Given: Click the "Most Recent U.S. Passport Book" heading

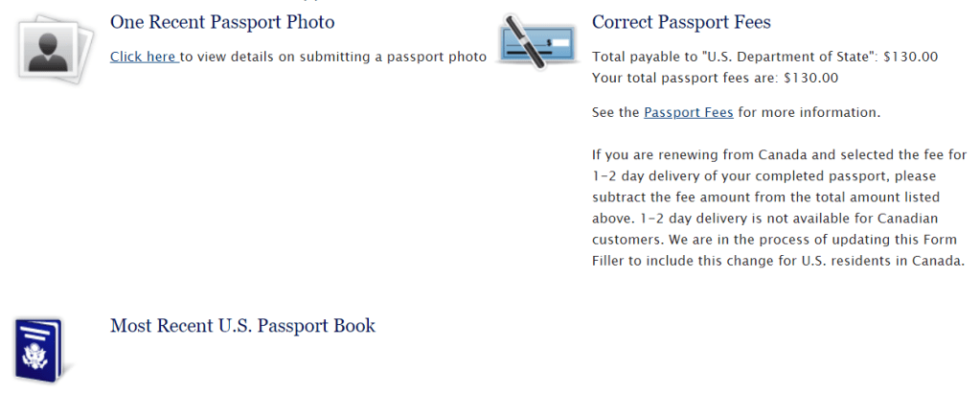Looking at the screenshot, I should point(242,325).
